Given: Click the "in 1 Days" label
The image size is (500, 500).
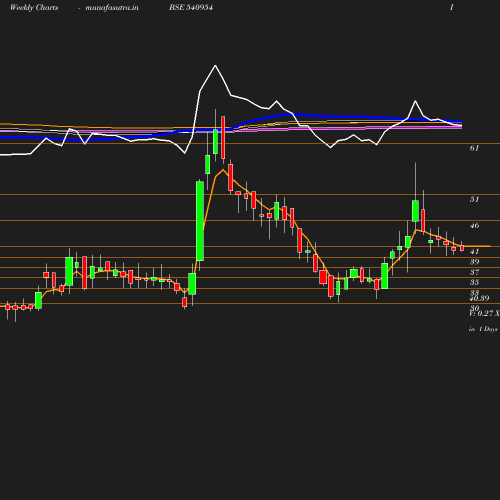Looking at the screenshot, I should pyautogui.click(x=483, y=329).
